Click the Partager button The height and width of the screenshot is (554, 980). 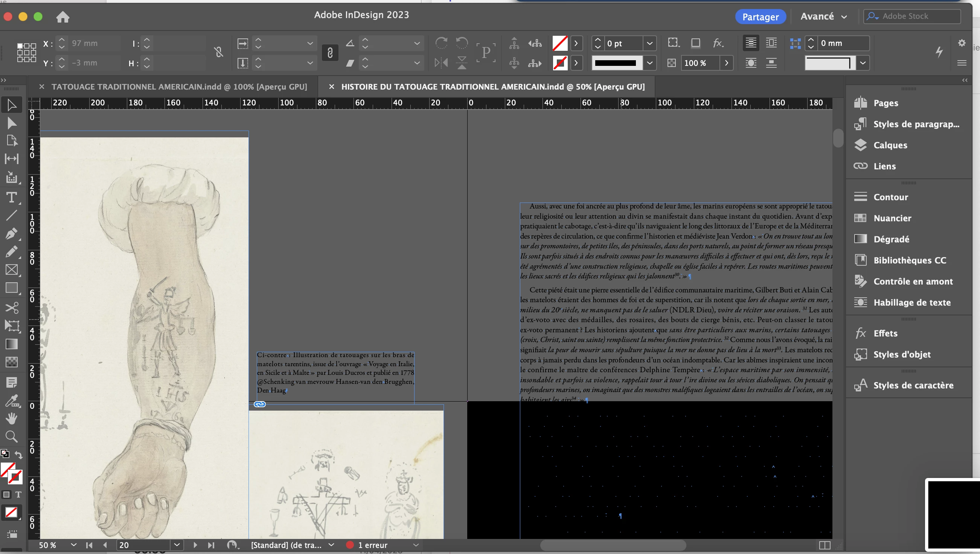point(760,17)
